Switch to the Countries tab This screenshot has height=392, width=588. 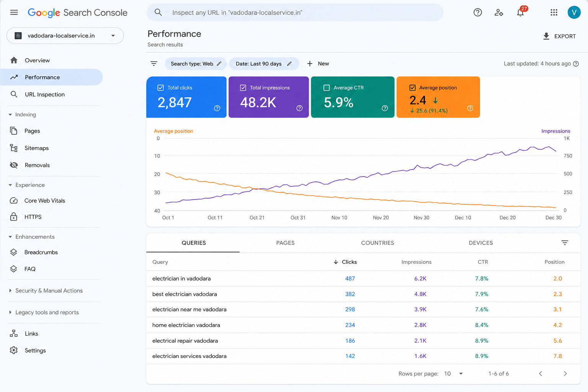(377, 243)
